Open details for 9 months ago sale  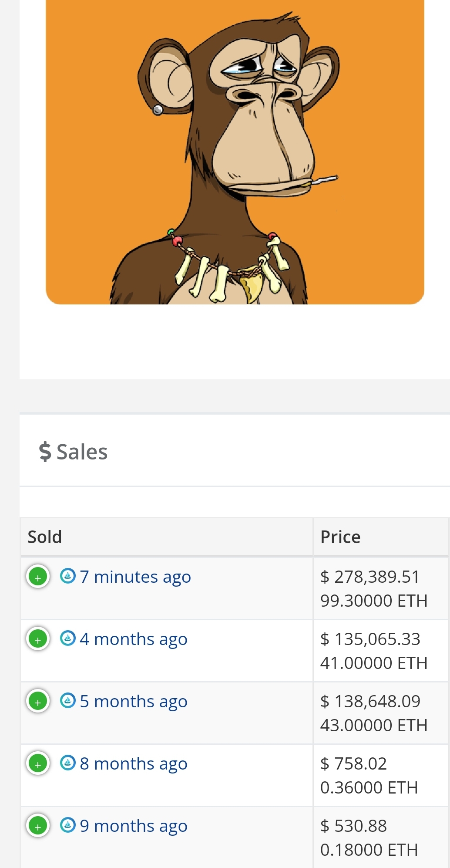[x=38, y=826]
